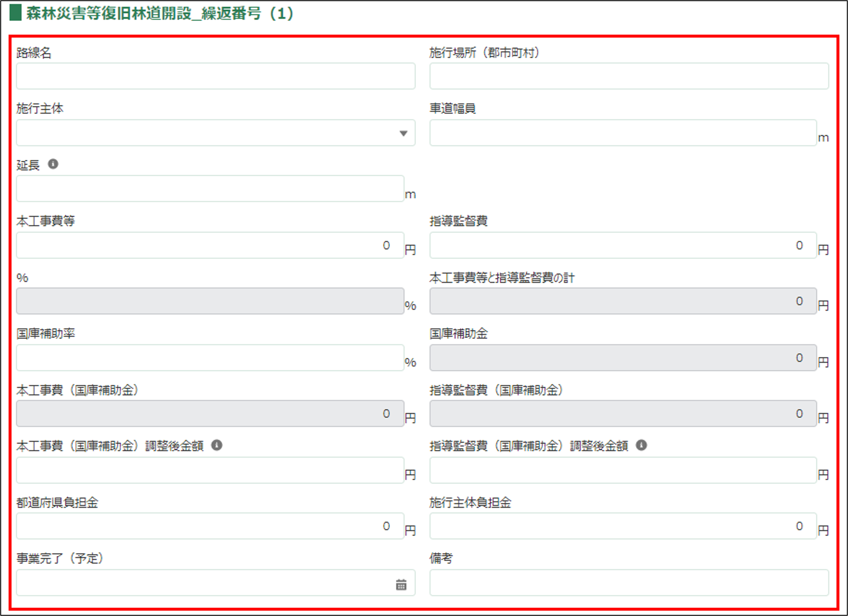The width and height of the screenshot is (848, 616).
Task: Click info icon next to 延長 label
Action: click(x=53, y=164)
